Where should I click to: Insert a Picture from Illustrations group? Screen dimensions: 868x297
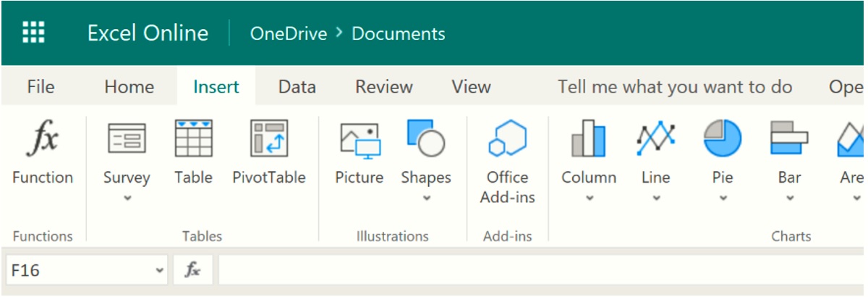click(359, 139)
